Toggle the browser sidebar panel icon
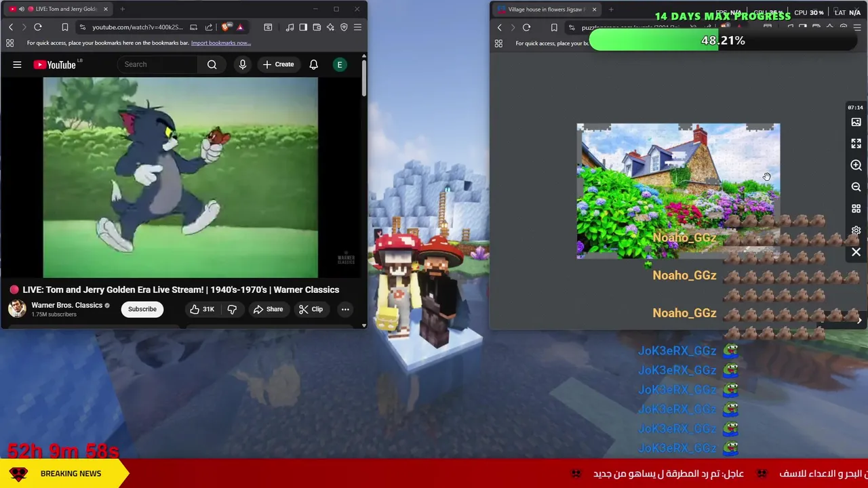868x488 pixels. pyautogui.click(x=303, y=27)
